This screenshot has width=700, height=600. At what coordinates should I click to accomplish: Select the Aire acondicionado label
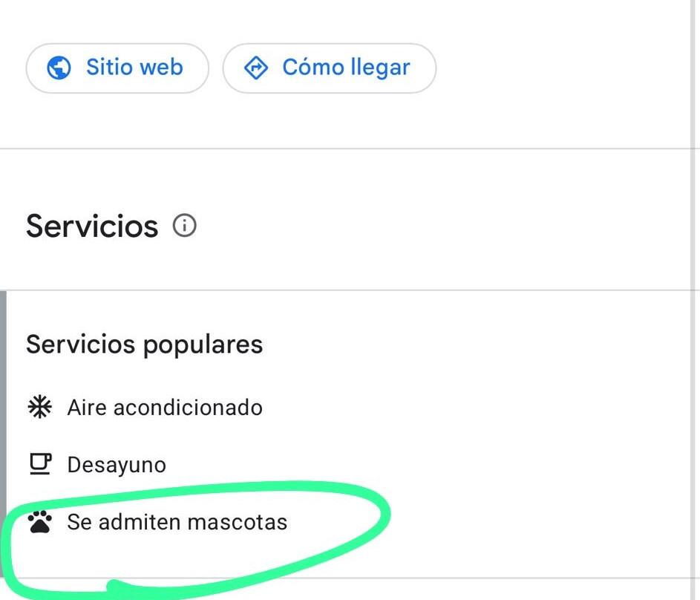tap(165, 408)
